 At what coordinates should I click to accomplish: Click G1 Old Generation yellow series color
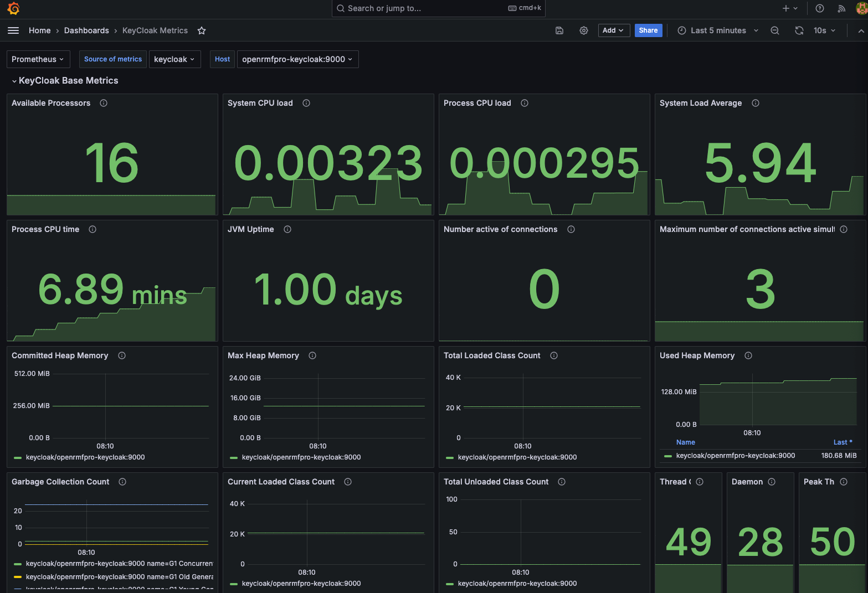[x=18, y=577]
